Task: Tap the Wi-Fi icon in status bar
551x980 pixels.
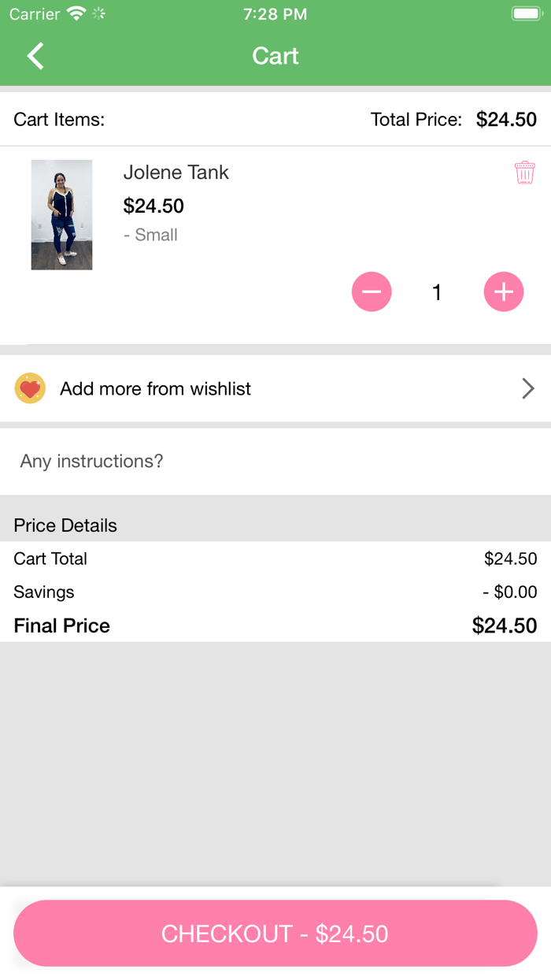Action: point(75,13)
